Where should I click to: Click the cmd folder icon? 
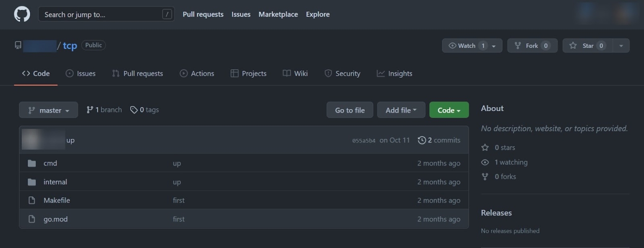coord(32,163)
